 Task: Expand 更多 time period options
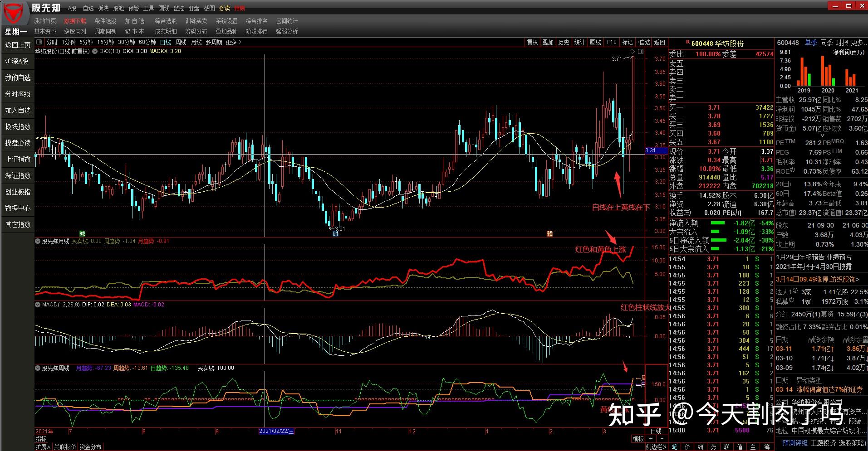tap(233, 42)
